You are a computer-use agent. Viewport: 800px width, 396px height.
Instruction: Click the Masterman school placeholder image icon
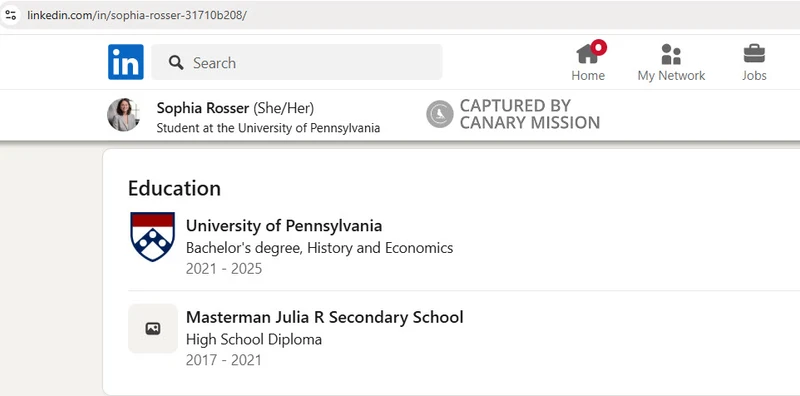click(x=153, y=329)
